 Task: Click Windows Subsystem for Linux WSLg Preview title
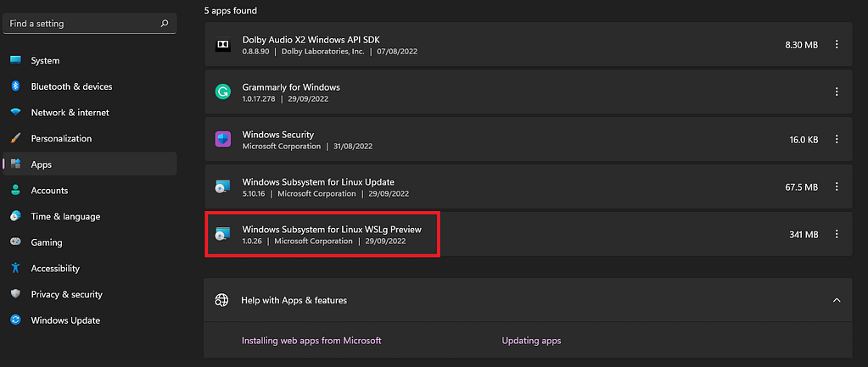[x=332, y=230]
